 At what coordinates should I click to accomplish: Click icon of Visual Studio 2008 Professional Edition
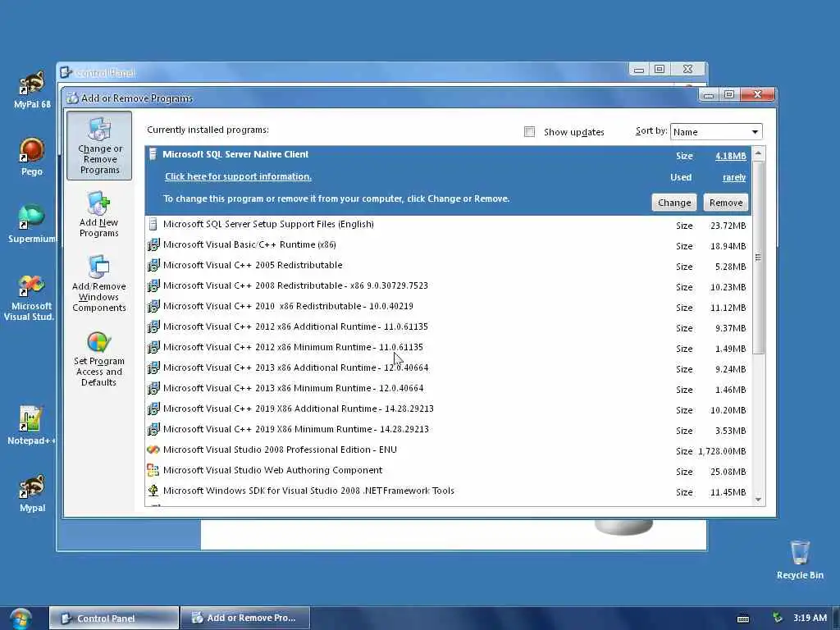click(153, 450)
